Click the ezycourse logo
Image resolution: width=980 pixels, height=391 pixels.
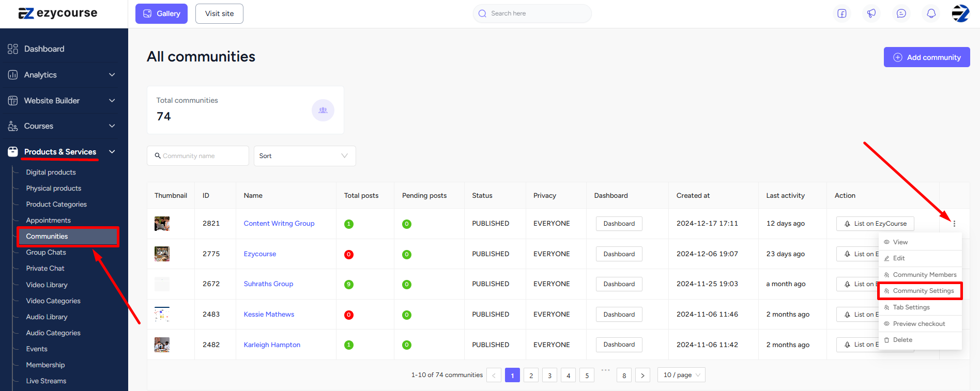[x=58, y=13]
